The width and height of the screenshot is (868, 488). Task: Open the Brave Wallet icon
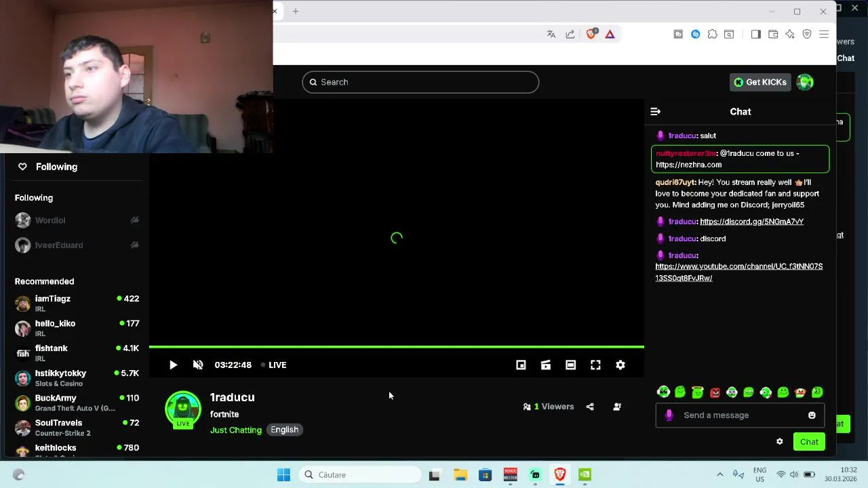click(x=773, y=34)
